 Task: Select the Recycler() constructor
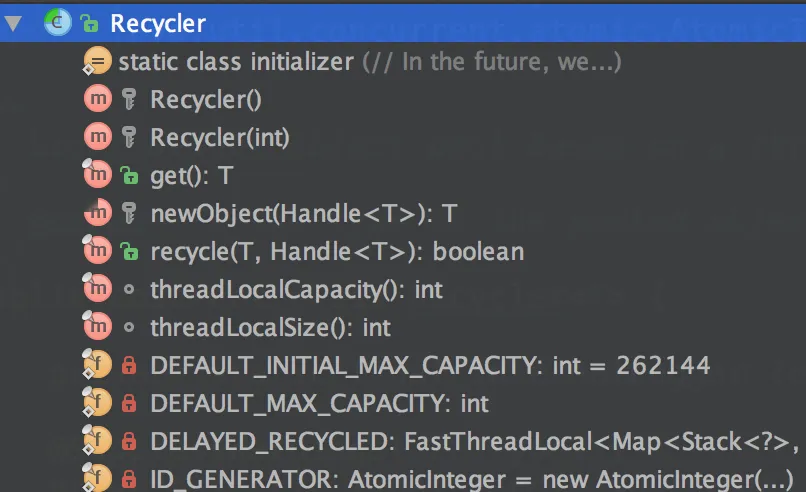pyautogui.click(x=206, y=99)
